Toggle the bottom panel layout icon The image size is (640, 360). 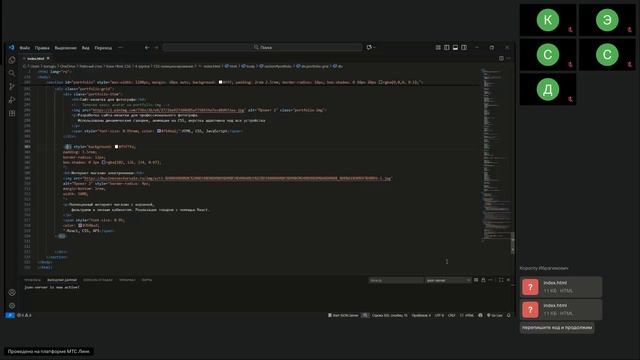pyautogui.click(x=455, y=47)
